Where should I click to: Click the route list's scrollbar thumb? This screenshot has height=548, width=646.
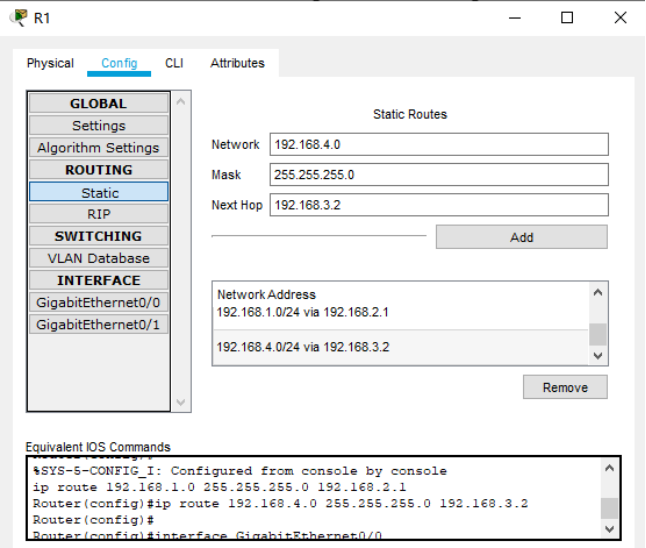click(598, 334)
